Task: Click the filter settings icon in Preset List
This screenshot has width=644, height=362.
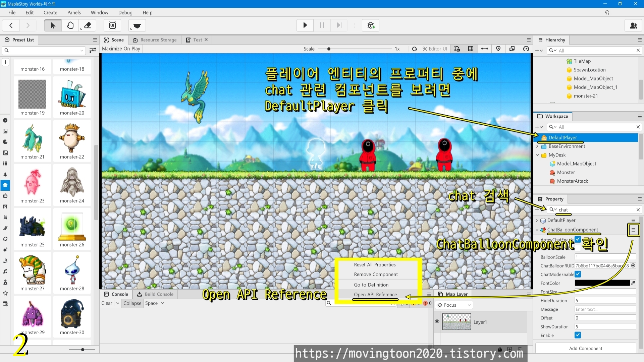Action: tap(93, 51)
